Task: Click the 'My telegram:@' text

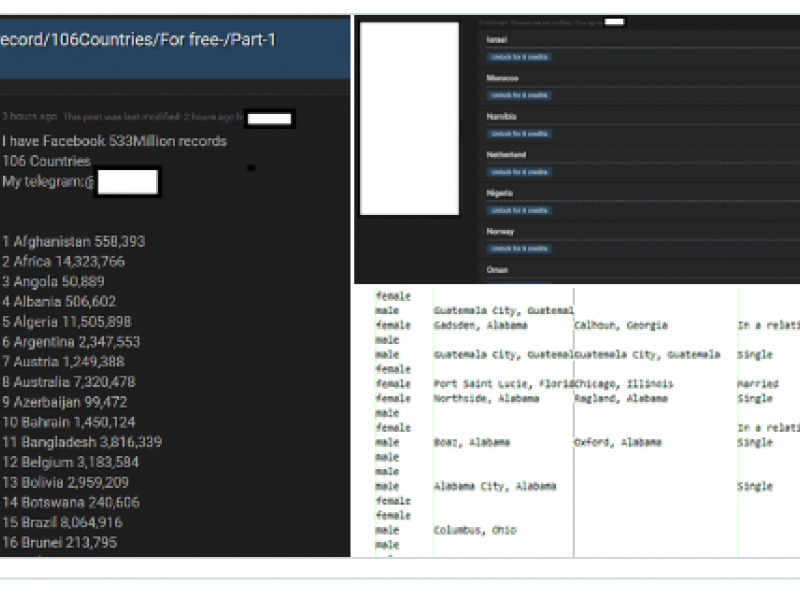Action: click(48, 182)
